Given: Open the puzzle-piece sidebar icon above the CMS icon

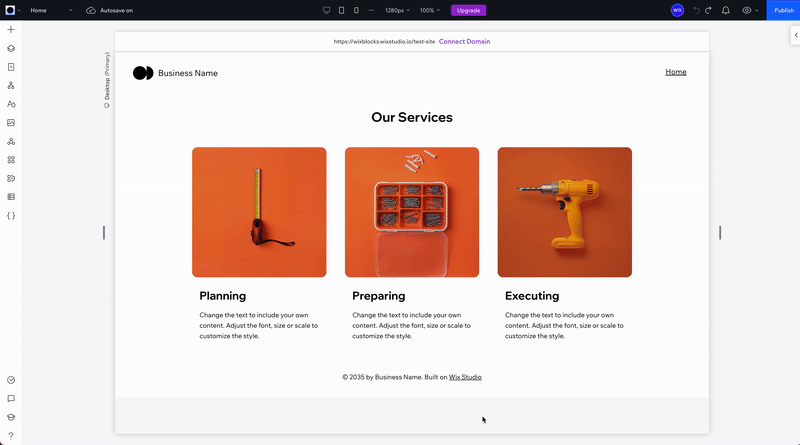Looking at the screenshot, I should tap(11, 179).
